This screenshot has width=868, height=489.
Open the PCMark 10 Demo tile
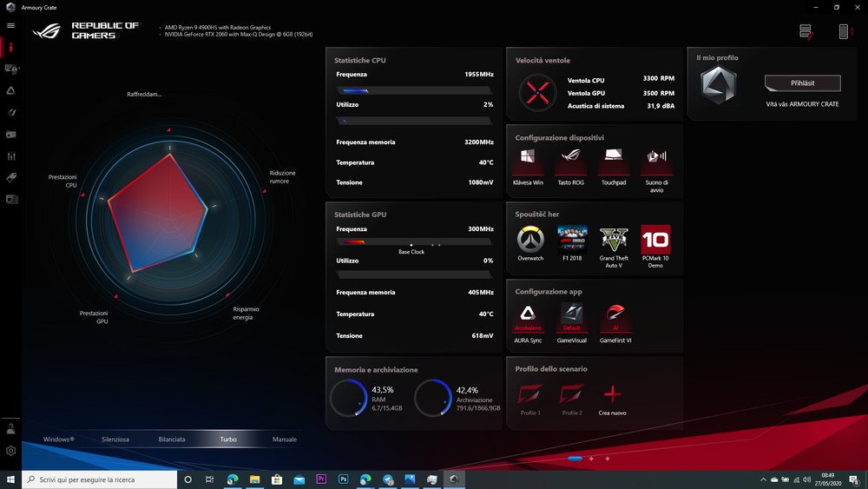[x=655, y=240]
